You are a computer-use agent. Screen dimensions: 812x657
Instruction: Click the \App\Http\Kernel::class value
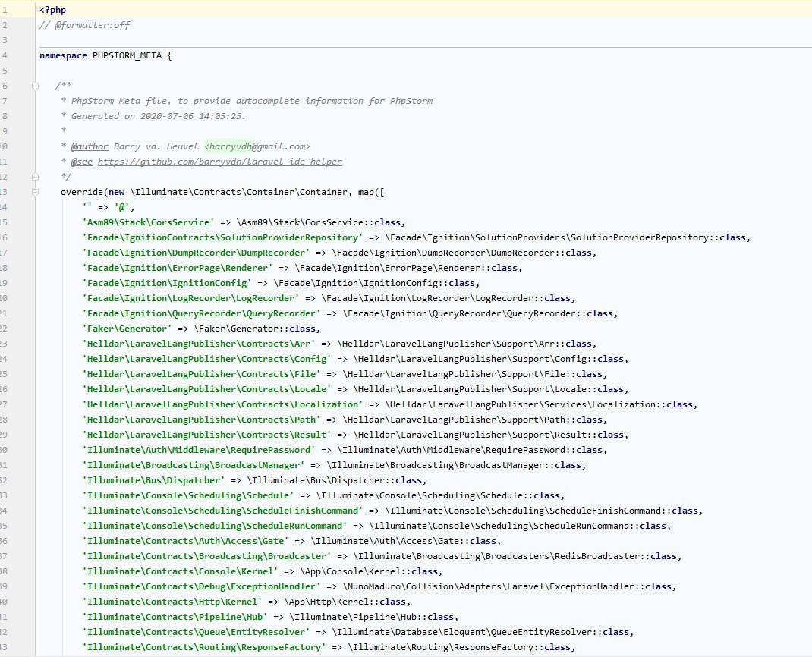pyautogui.click(x=345, y=602)
